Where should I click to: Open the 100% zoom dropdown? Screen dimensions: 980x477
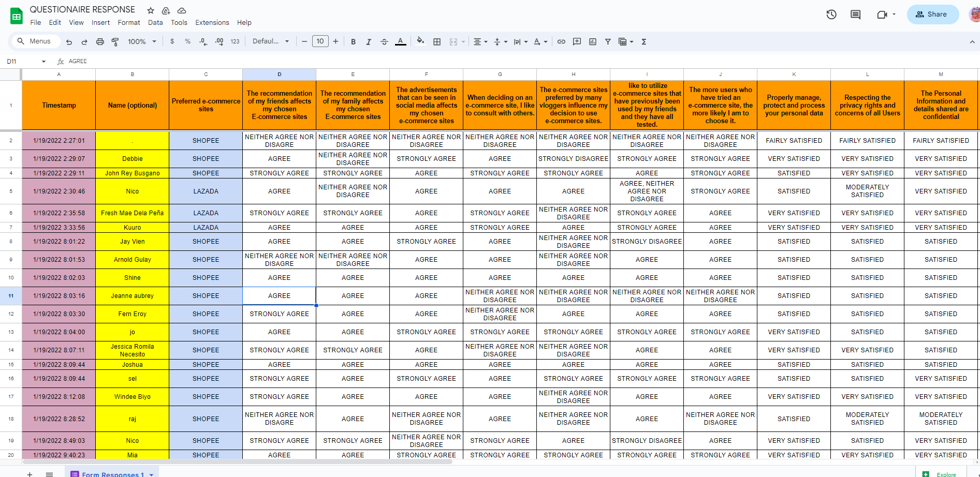click(142, 41)
